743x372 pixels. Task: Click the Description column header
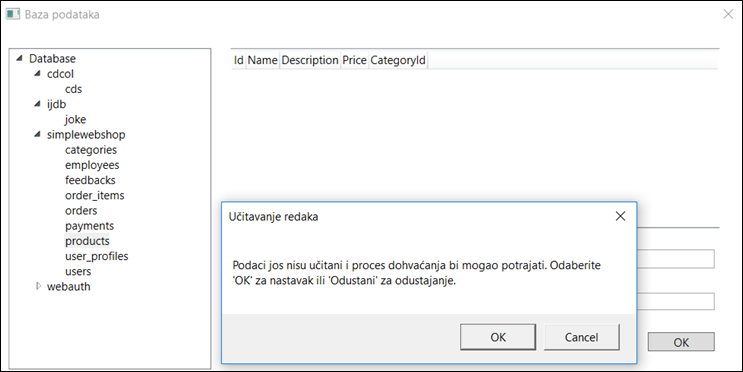pos(310,60)
